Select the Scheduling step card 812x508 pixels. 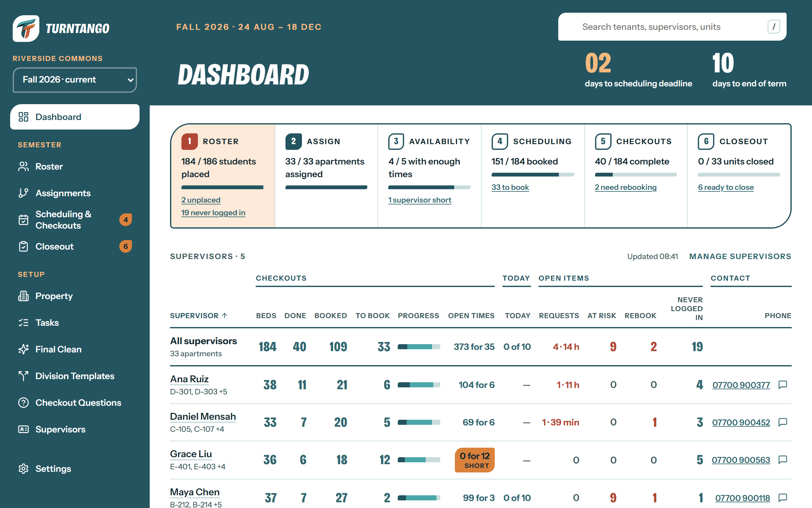click(533, 176)
